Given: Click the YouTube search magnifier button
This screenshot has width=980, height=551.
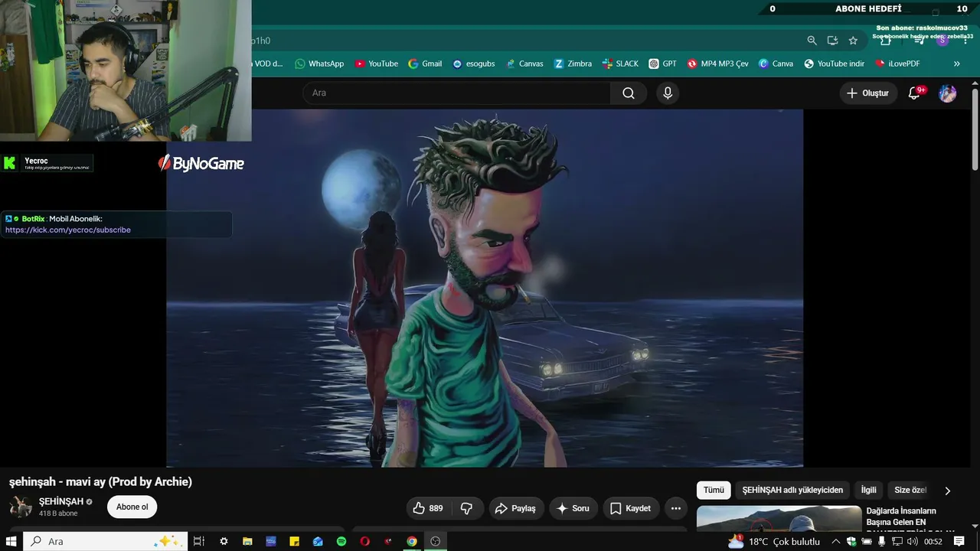Looking at the screenshot, I should (629, 93).
